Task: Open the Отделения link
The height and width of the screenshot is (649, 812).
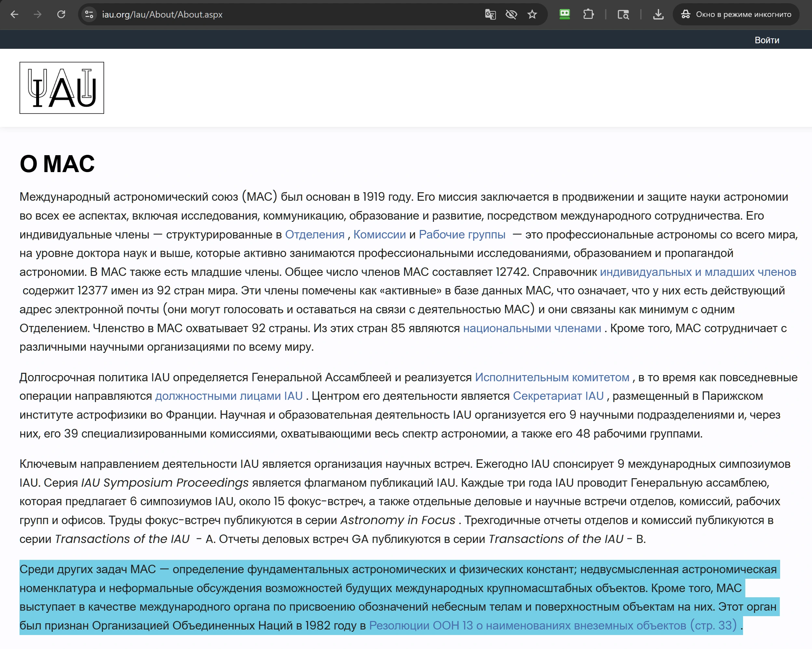Action: [315, 234]
